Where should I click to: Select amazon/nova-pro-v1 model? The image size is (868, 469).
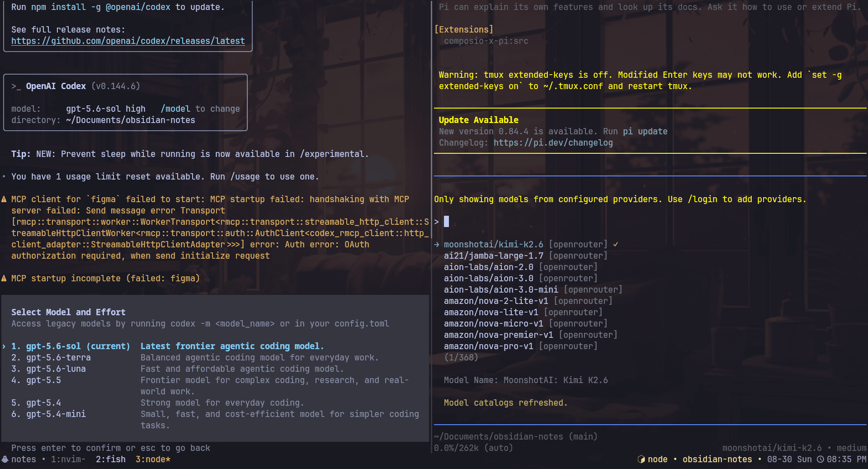coord(521,346)
